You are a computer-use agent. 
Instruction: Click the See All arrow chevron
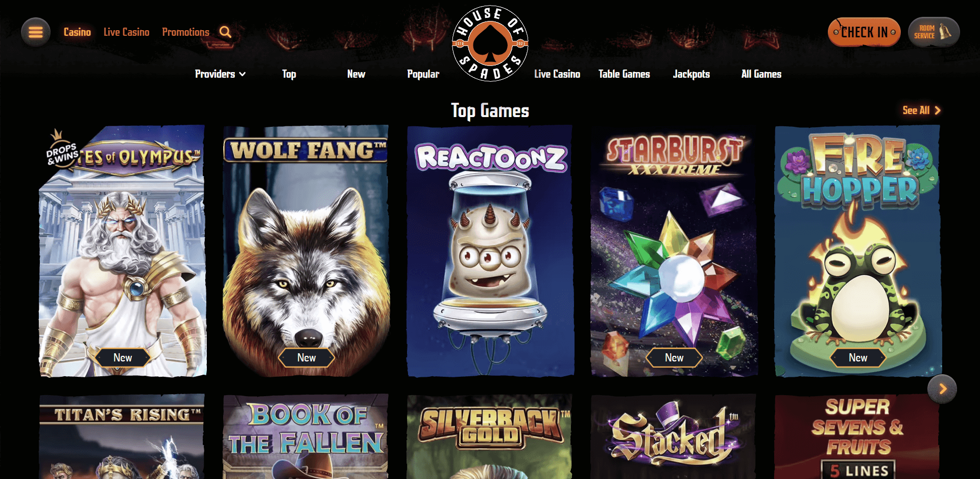[x=937, y=110]
